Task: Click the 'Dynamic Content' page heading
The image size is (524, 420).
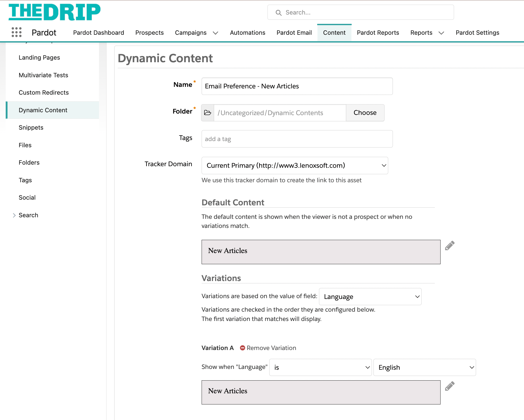Action: click(165, 58)
